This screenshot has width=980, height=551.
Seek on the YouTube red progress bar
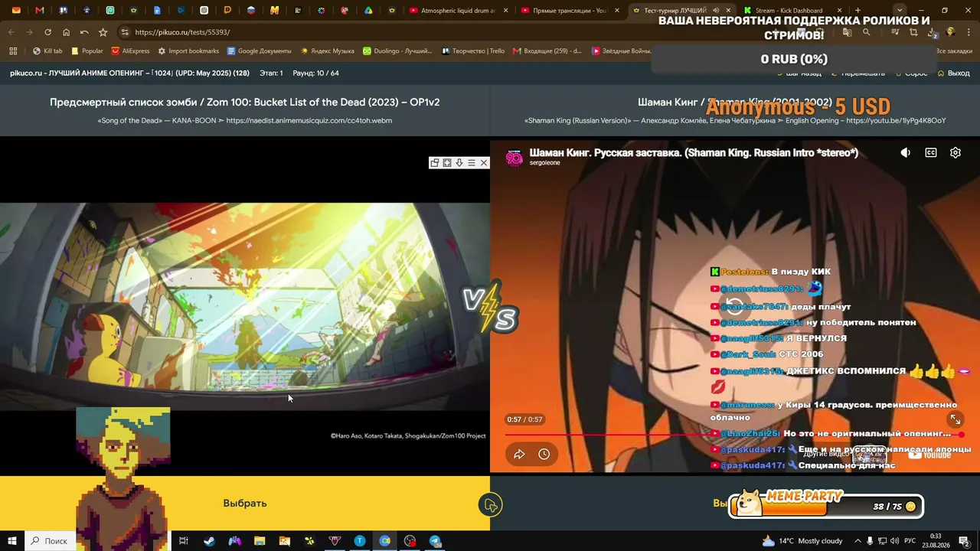[x=735, y=435]
